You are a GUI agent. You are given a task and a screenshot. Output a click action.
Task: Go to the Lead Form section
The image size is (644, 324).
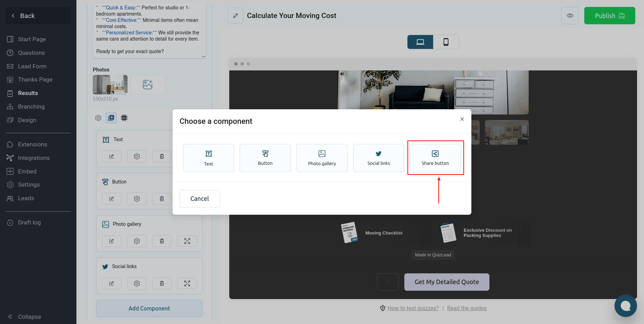(32, 66)
